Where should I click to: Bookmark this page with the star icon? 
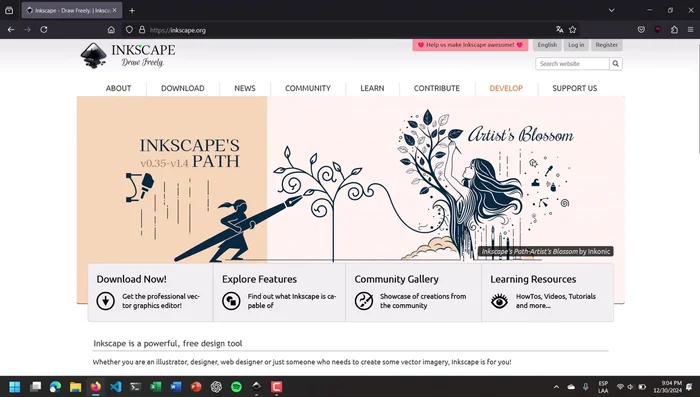coord(573,29)
